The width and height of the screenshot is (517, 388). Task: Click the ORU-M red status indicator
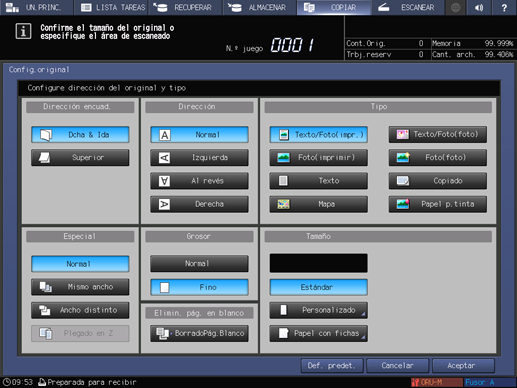[x=437, y=382]
